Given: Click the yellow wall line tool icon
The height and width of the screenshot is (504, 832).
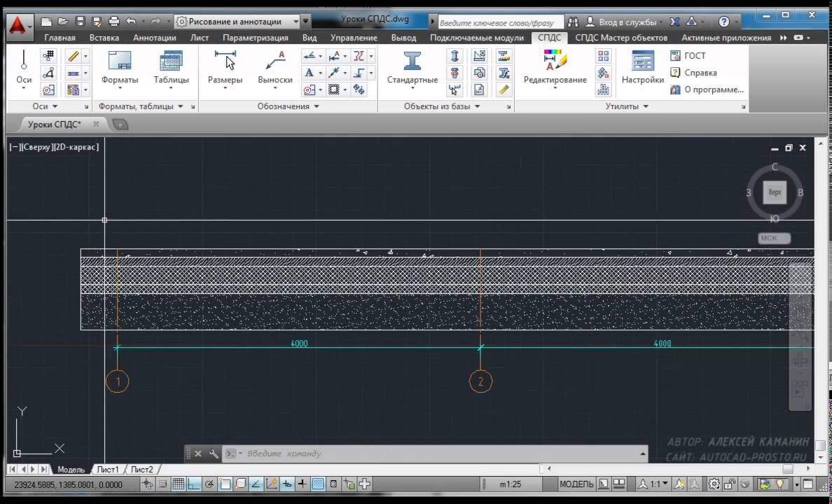Looking at the screenshot, I should (73, 56).
